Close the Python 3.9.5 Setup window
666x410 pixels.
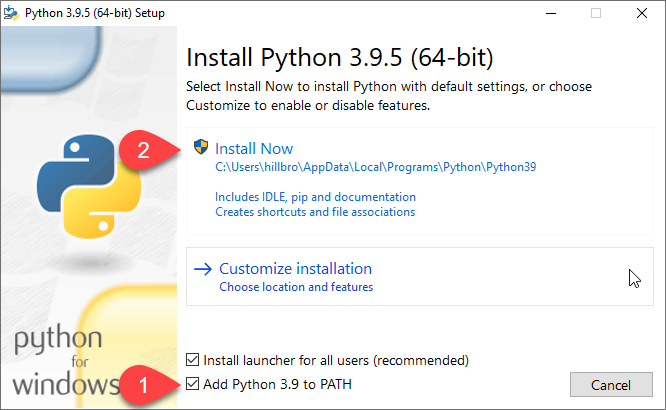point(640,13)
